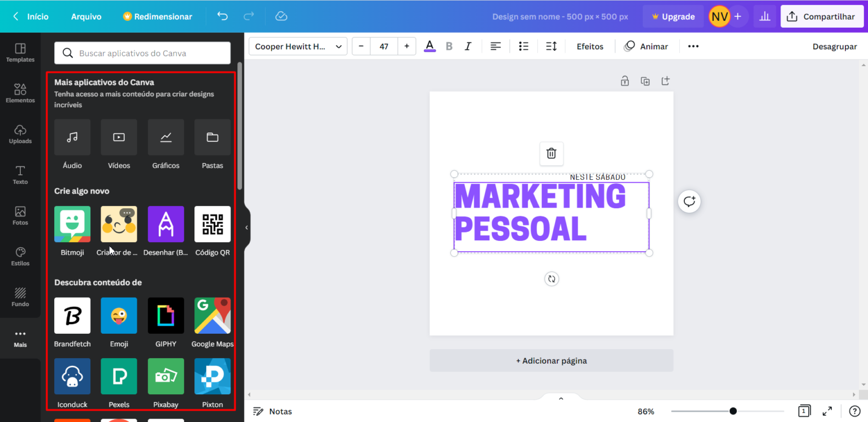Open the Uploads tab
The height and width of the screenshot is (422, 868).
[20, 134]
